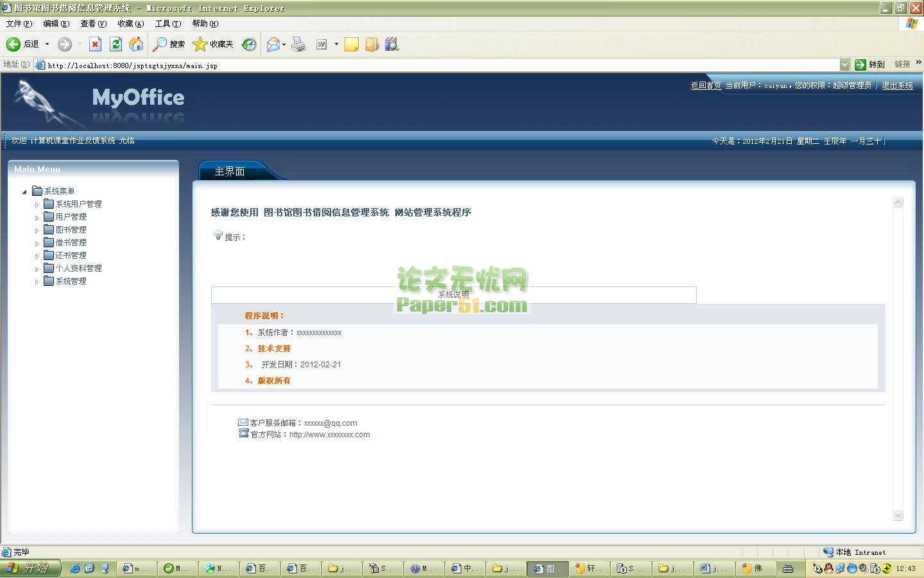Expand the 图书管理 folder node
924x578 pixels.
[x=37, y=231]
